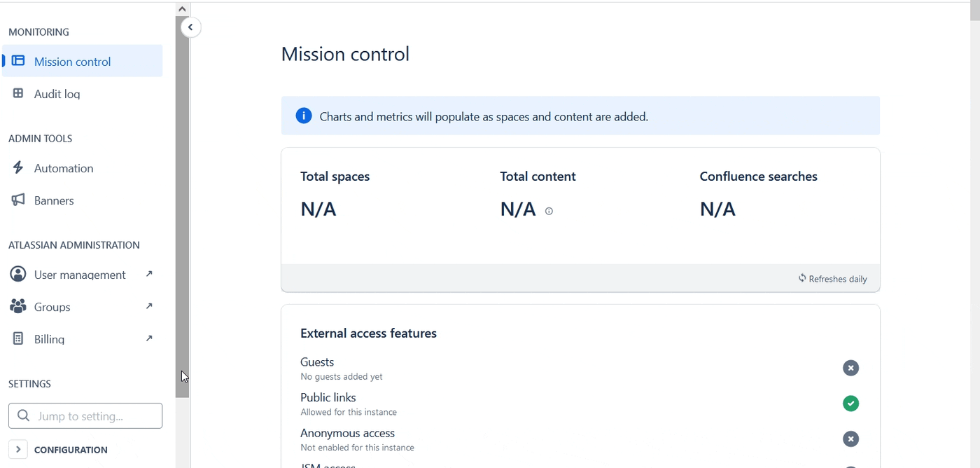Click the User management person icon
Viewport: 980px width, 468px height.
click(x=19, y=274)
